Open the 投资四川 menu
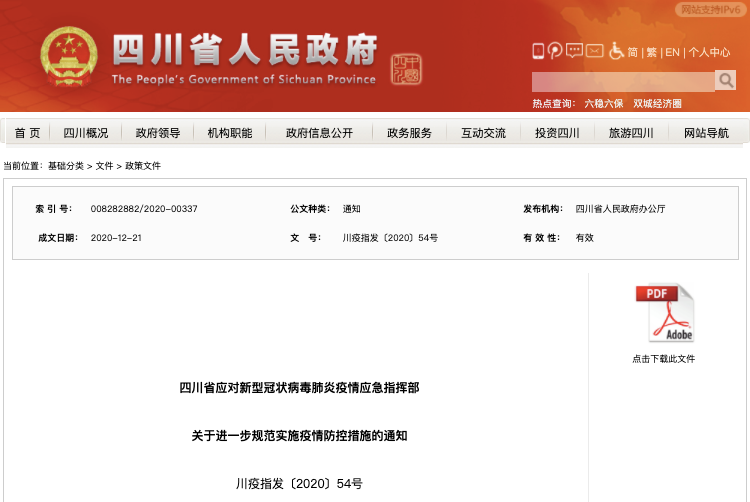Screen dimensions: 750x502 click(x=557, y=133)
